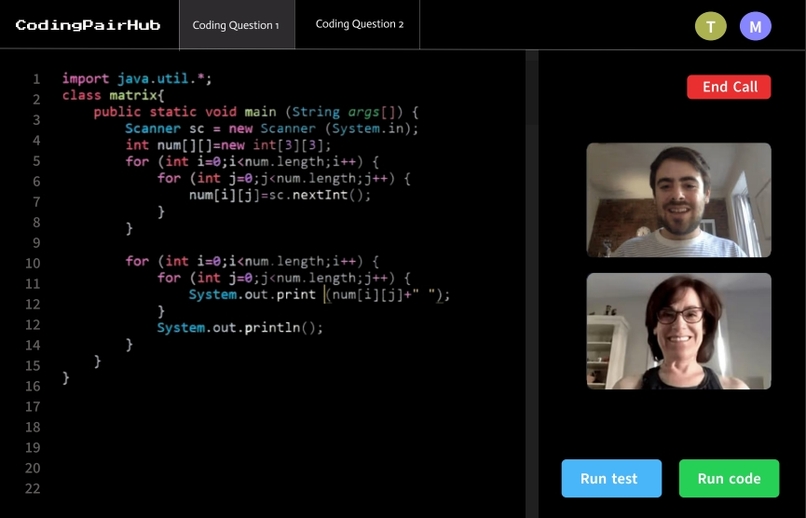Click the editor vertical scrollbar
Image resolution: width=806 pixels, height=518 pixels.
[x=532, y=284]
